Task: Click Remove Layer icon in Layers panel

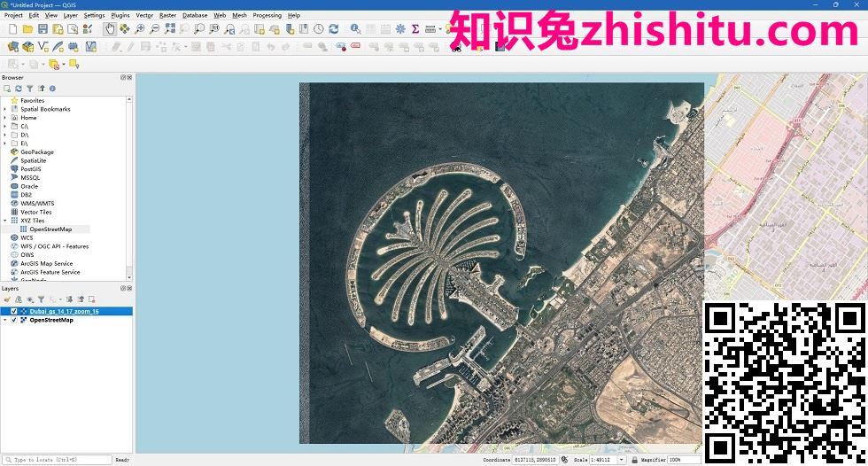Action: tap(92, 299)
